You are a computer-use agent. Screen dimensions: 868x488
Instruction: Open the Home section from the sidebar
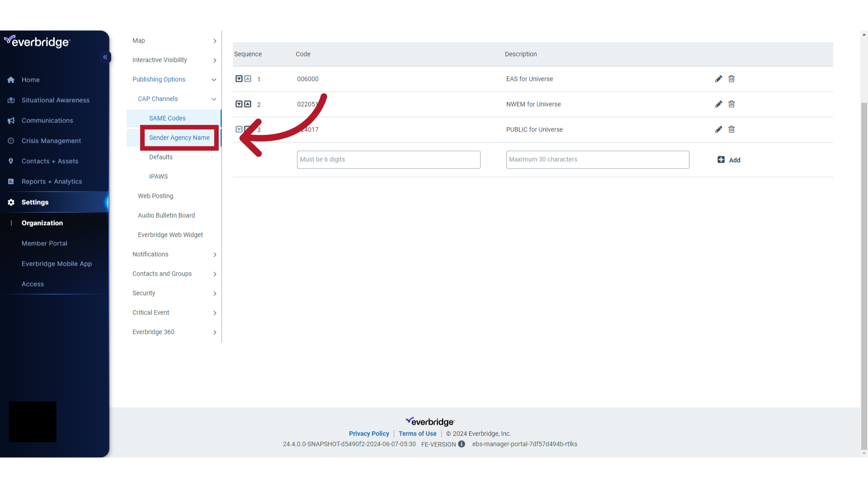tap(30, 80)
